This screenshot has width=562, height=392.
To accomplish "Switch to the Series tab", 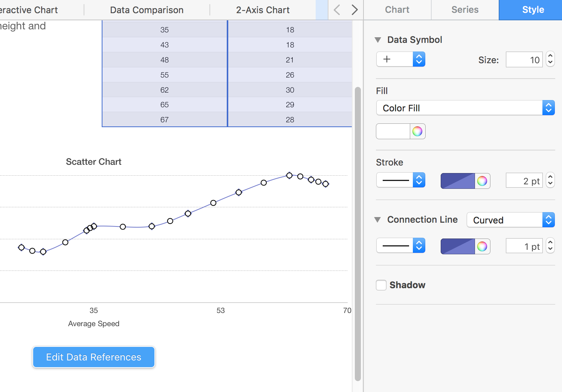I will 465,10.
